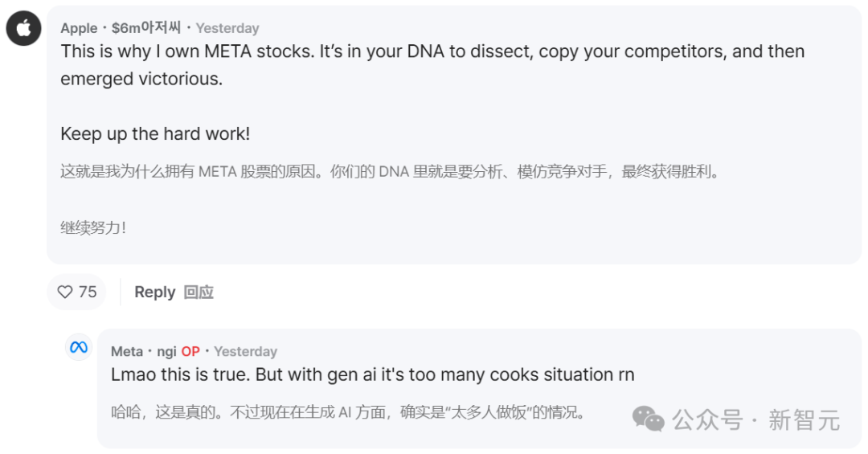The image size is (868, 454).
Task: Open the Apple company name link
Action: coord(79,28)
